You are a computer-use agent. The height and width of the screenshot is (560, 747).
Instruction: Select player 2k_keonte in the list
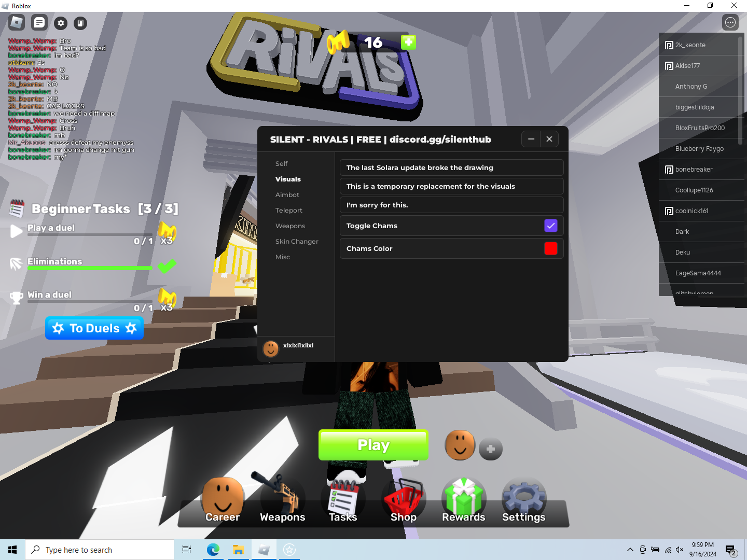(701, 45)
